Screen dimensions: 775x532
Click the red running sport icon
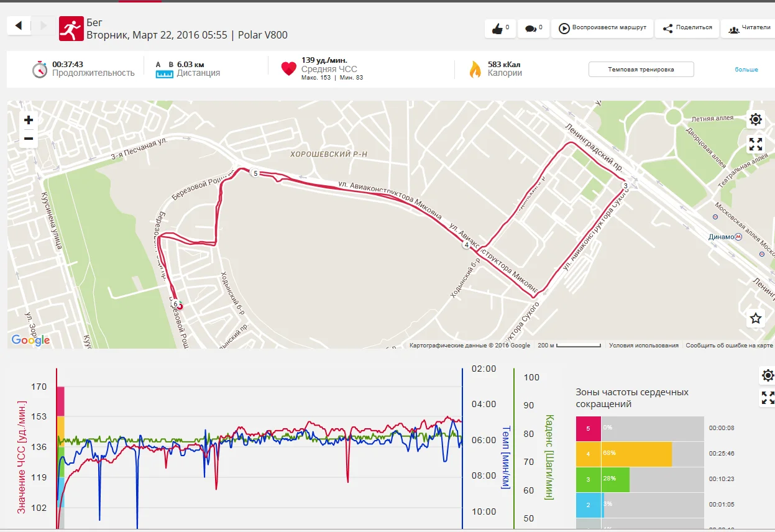click(x=71, y=29)
